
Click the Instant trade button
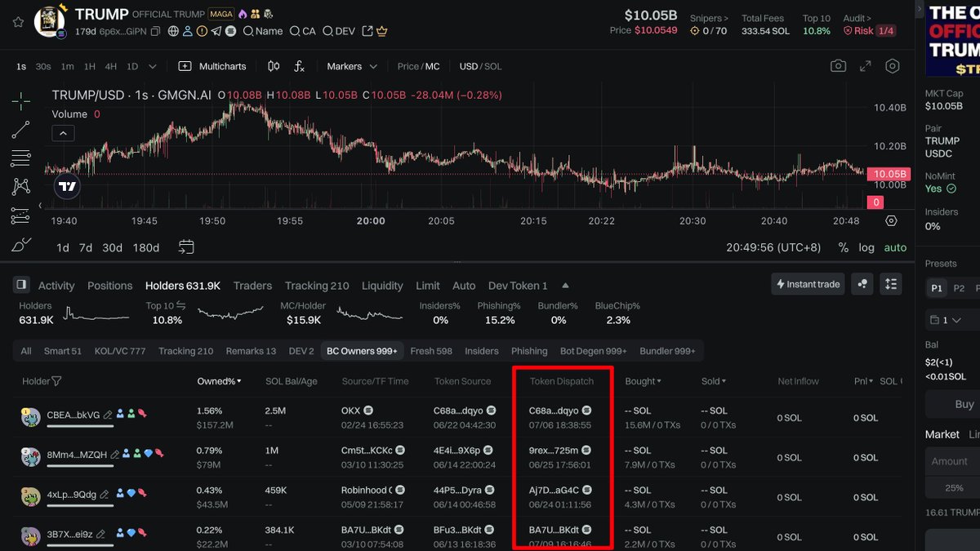(x=808, y=284)
